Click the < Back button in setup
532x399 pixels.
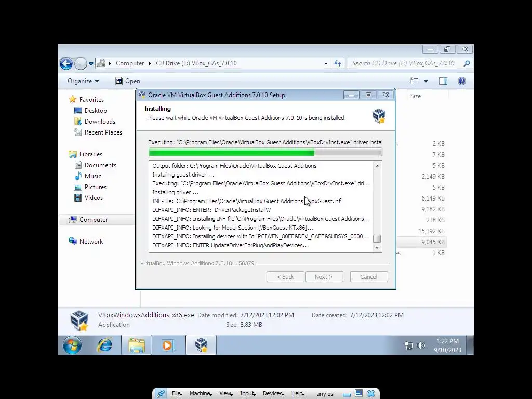[285, 277]
